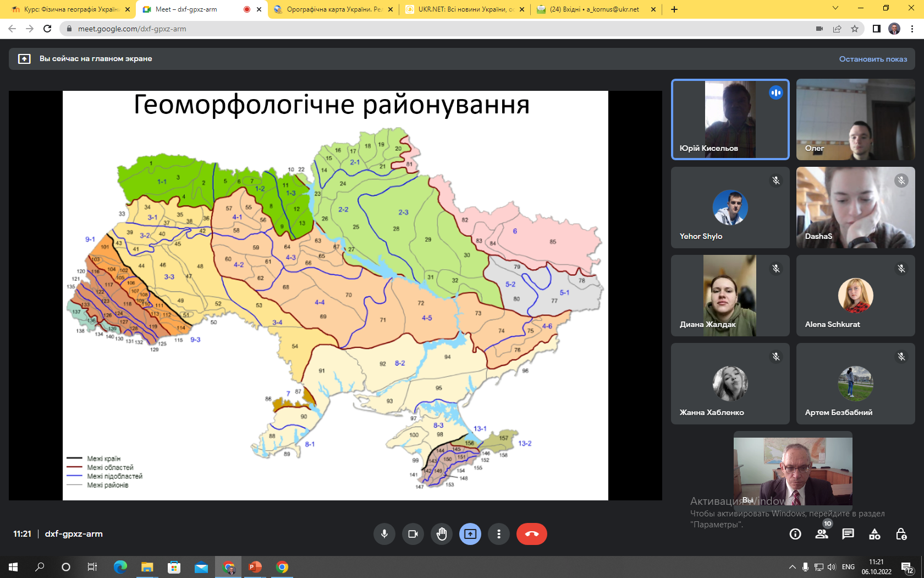Open more options three-dot menu

(x=499, y=534)
